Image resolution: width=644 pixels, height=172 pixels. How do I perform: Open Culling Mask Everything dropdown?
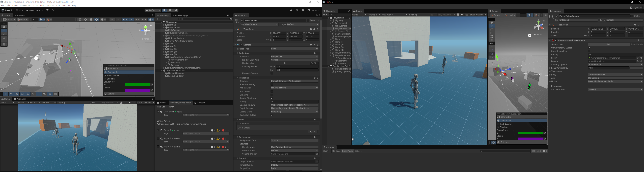(x=294, y=112)
